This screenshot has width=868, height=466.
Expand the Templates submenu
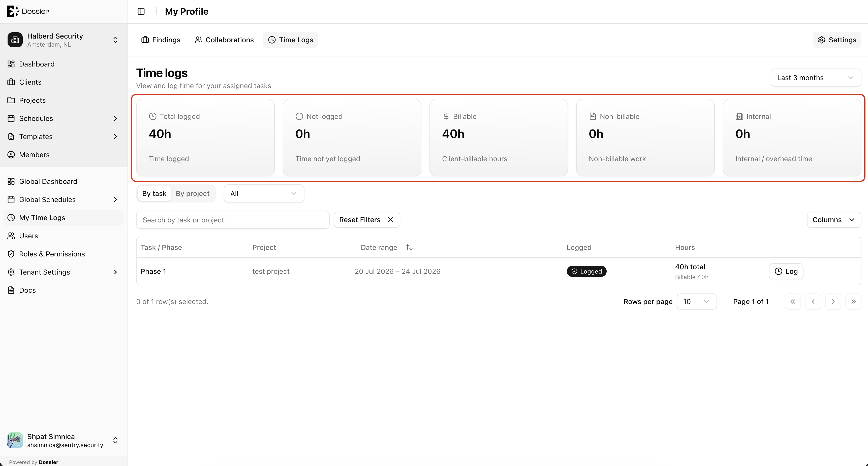tap(115, 137)
